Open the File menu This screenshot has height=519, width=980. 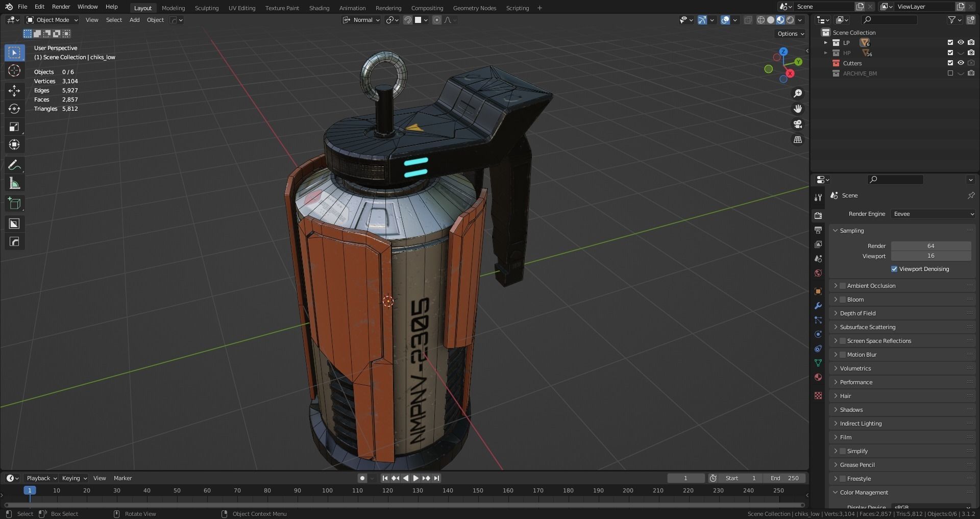(22, 7)
